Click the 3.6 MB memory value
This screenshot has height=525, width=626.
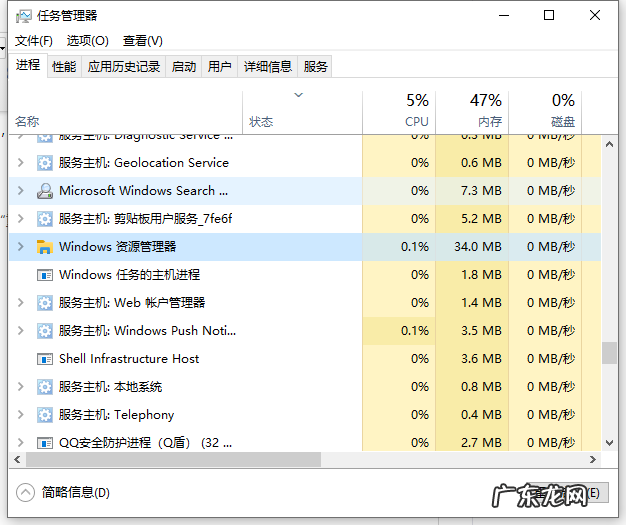(x=481, y=359)
